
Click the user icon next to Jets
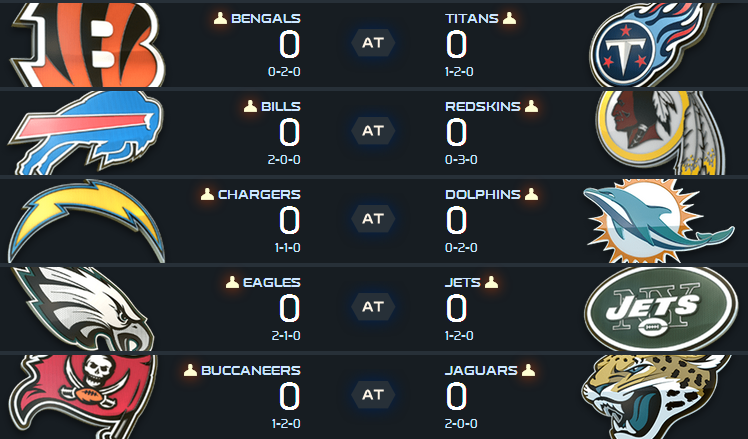click(x=491, y=282)
